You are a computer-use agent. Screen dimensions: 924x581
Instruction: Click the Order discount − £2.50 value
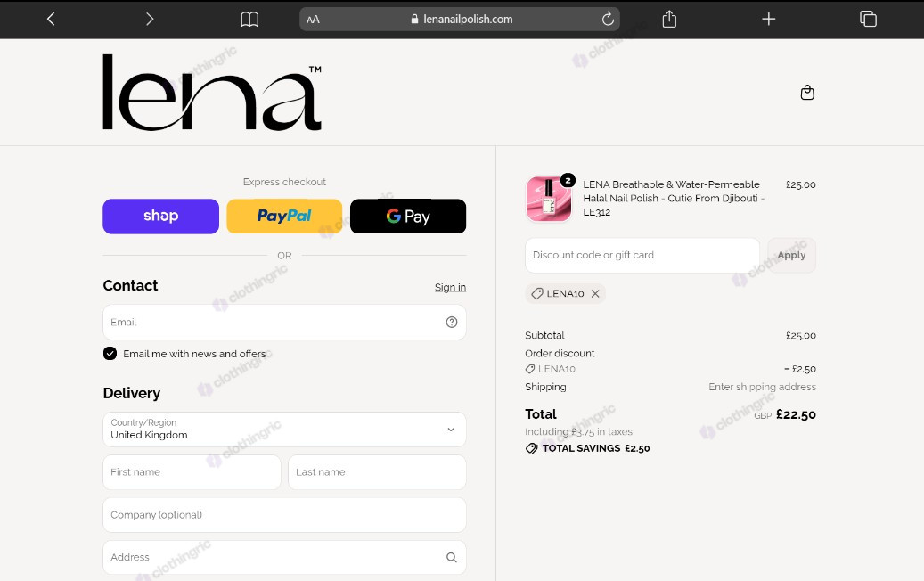799,370
